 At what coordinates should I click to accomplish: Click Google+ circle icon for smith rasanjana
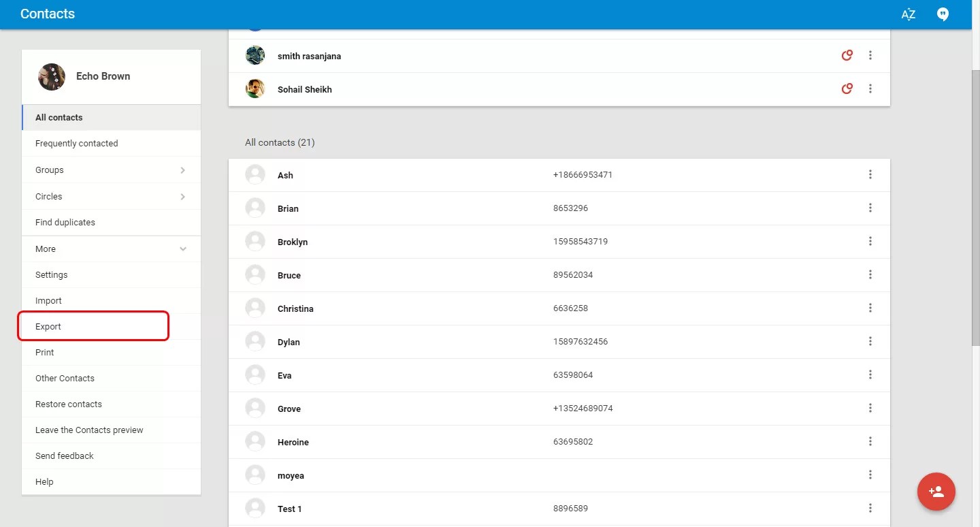[x=847, y=55]
